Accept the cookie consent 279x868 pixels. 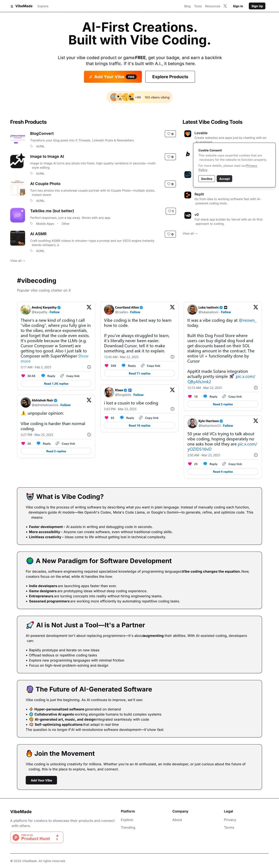click(224, 179)
